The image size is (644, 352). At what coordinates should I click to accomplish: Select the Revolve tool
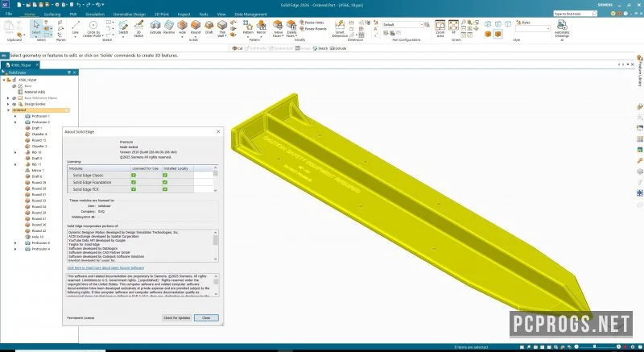click(x=169, y=27)
